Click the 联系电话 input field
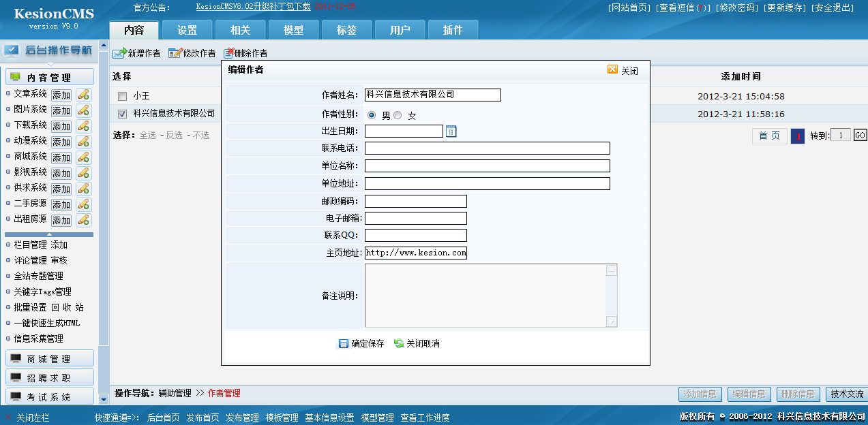 coord(488,148)
